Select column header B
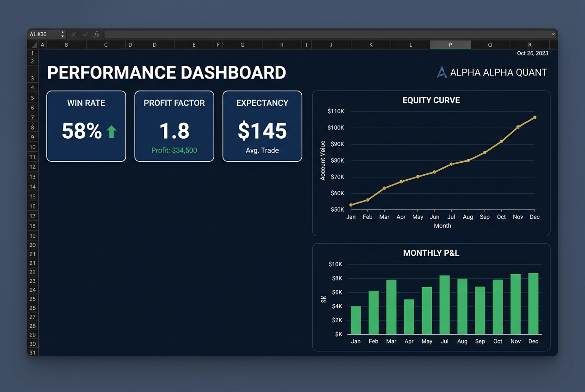 [66, 45]
